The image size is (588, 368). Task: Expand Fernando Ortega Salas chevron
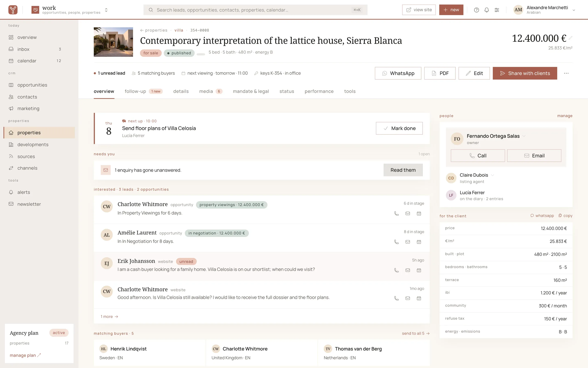click(524, 136)
